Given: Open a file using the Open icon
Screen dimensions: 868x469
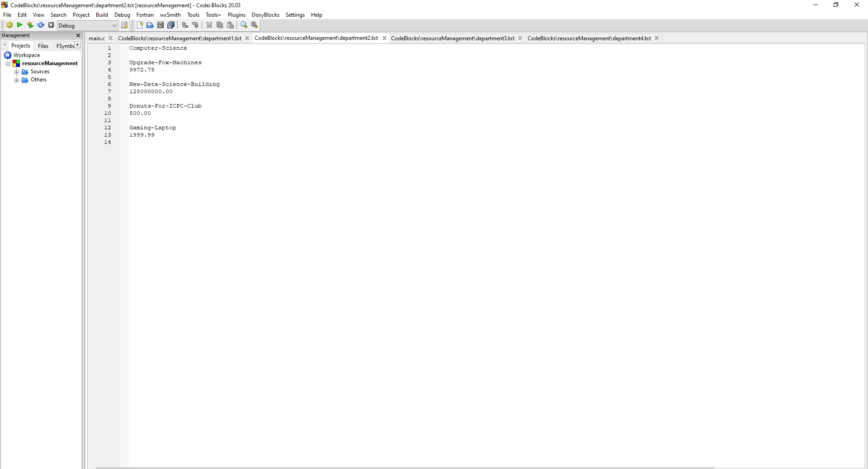Looking at the screenshot, I should point(150,25).
